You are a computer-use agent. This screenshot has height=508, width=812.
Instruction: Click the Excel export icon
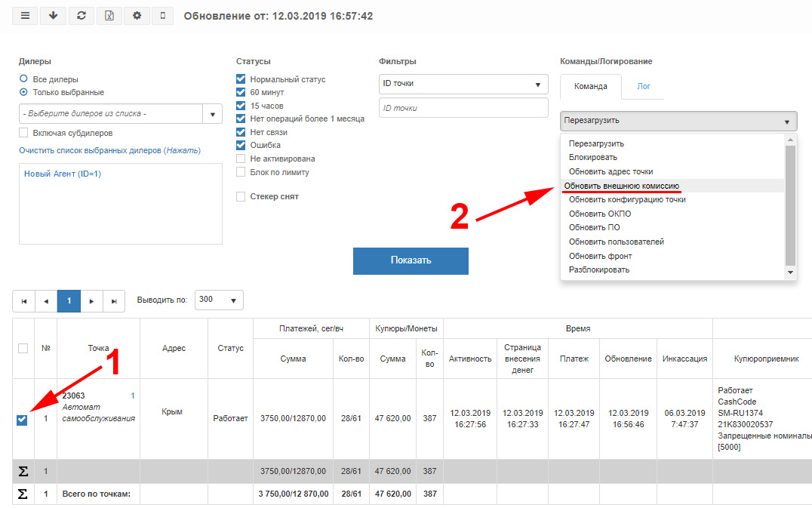click(x=109, y=16)
